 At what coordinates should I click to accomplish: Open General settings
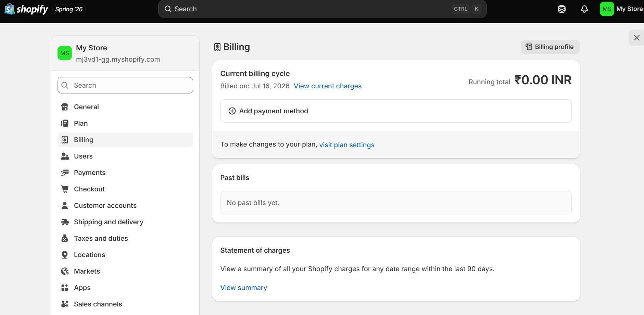(x=125, y=107)
